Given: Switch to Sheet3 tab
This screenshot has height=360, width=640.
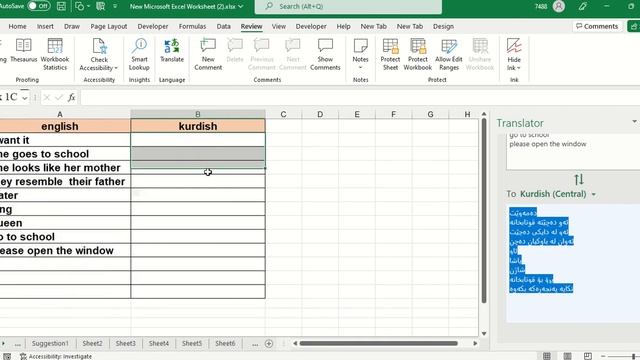Looking at the screenshot, I should [x=125, y=343].
